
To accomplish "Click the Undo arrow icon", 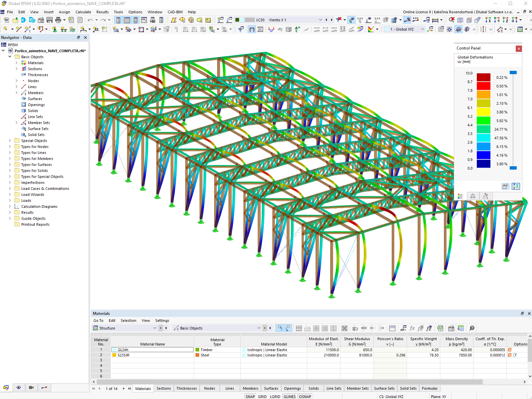I will tap(90, 20).
